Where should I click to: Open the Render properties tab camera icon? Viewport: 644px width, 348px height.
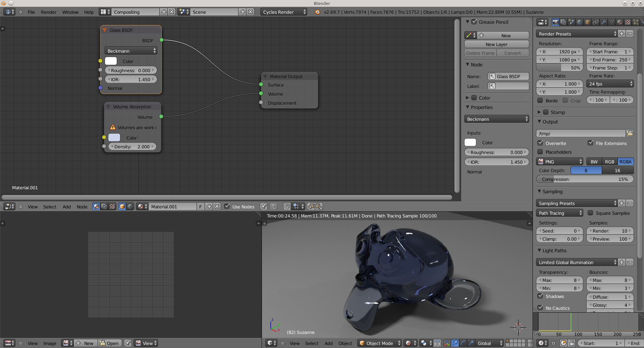[555, 22]
